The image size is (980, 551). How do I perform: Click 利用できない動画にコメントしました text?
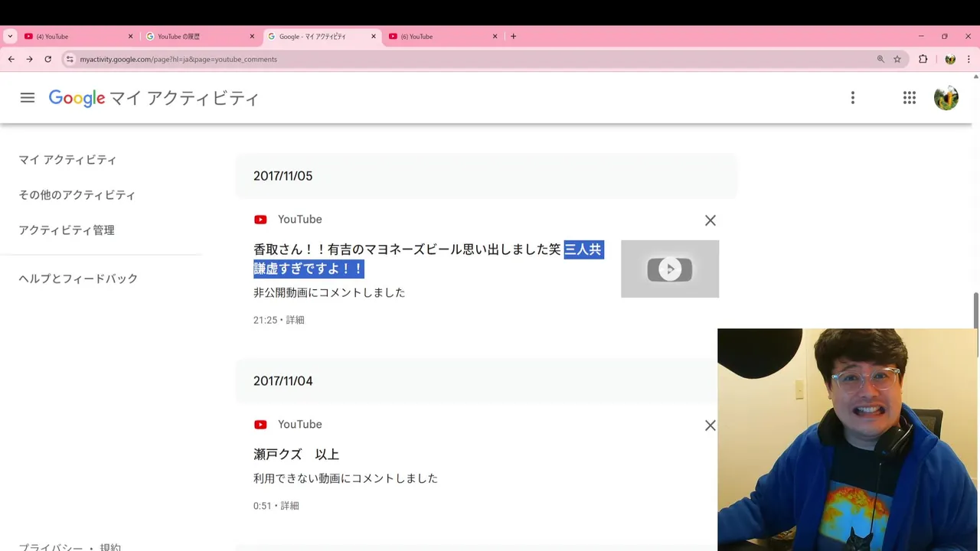click(x=345, y=478)
